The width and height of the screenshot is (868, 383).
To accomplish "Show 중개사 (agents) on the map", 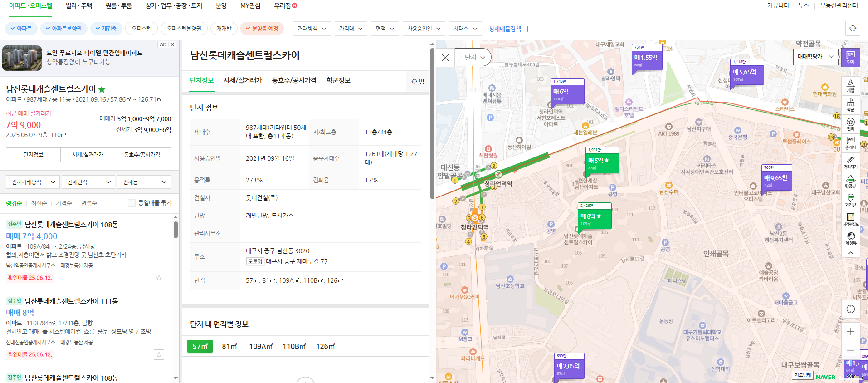I will 850,143.
